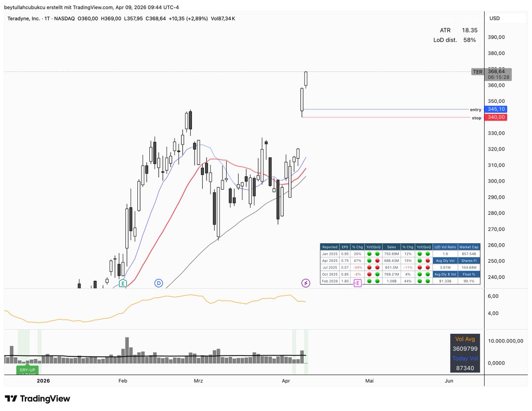
Task: Click the 6,00 indicator axis label
Action: point(493,296)
